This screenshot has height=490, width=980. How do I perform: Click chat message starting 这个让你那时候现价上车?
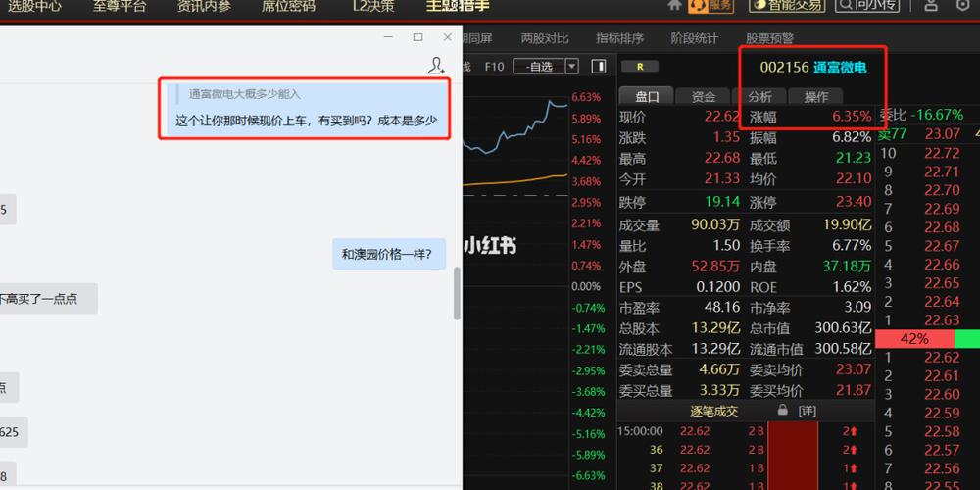306,121
